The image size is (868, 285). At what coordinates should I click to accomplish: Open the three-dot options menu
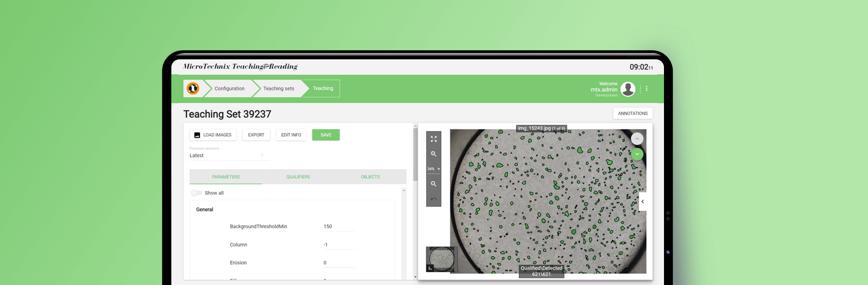point(647,89)
